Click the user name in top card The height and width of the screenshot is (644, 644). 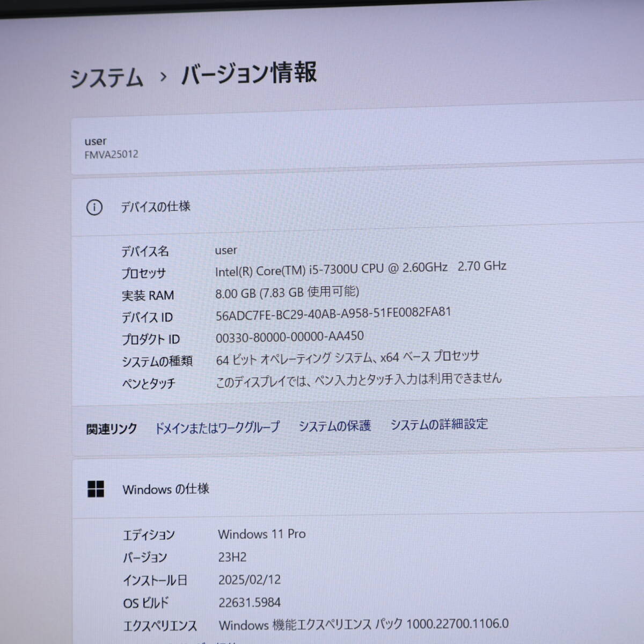click(96, 142)
